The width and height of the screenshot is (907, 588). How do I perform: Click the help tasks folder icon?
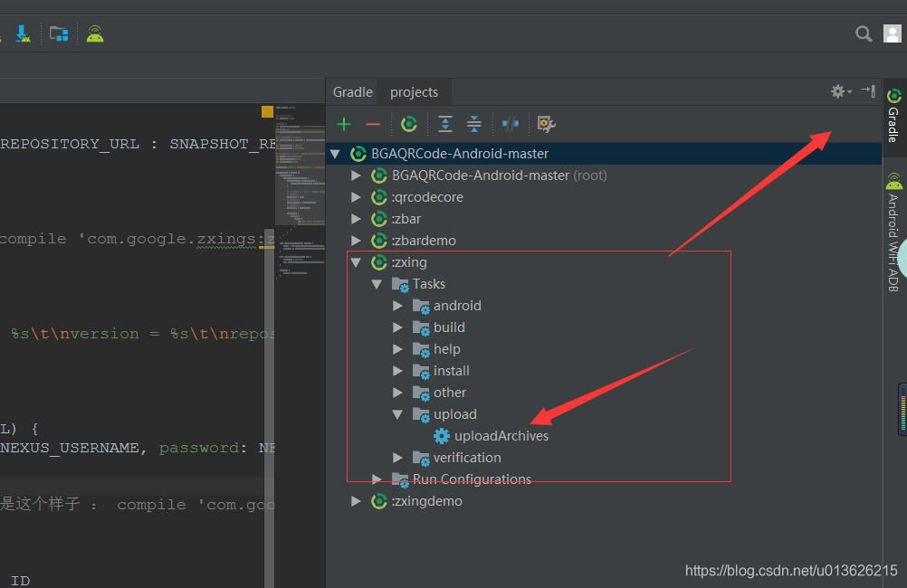[x=421, y=350]
